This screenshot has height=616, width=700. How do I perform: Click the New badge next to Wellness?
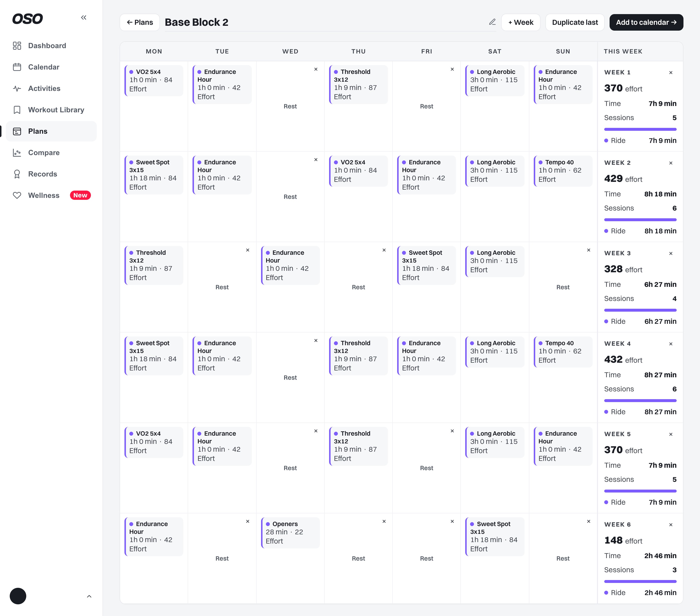pyautogui.click(x=80, y=195)
